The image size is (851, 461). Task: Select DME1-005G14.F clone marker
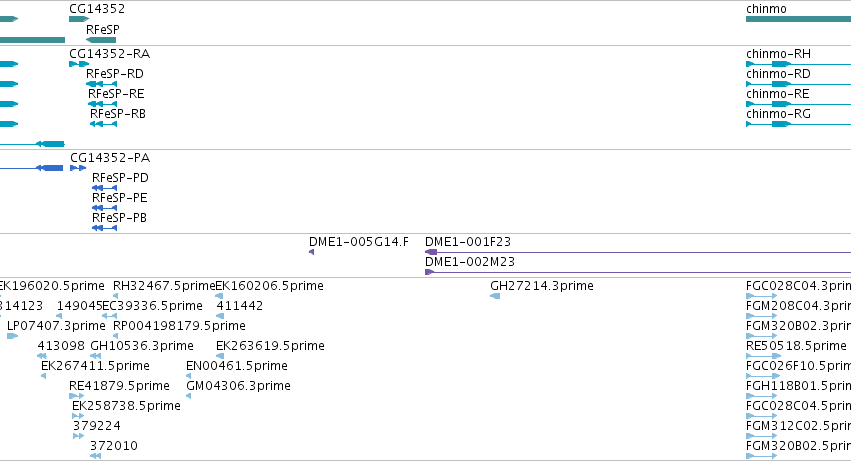pyautogui.click(x=312, y=252)
